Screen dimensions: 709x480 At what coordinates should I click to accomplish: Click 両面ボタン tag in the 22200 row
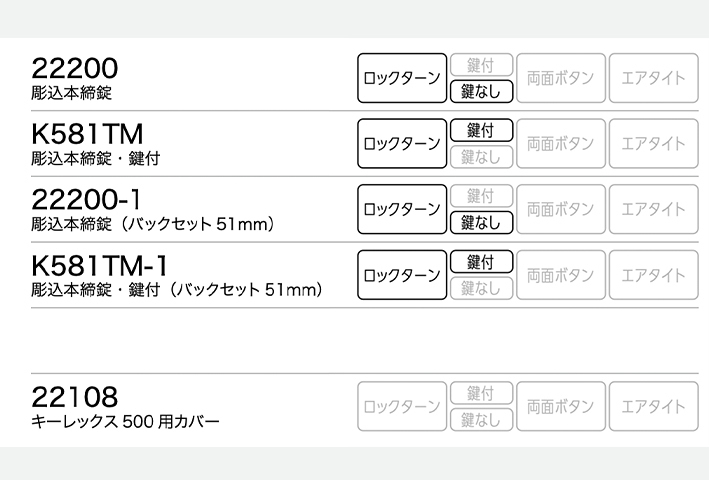pyautogui.click(x=560, y=79)
